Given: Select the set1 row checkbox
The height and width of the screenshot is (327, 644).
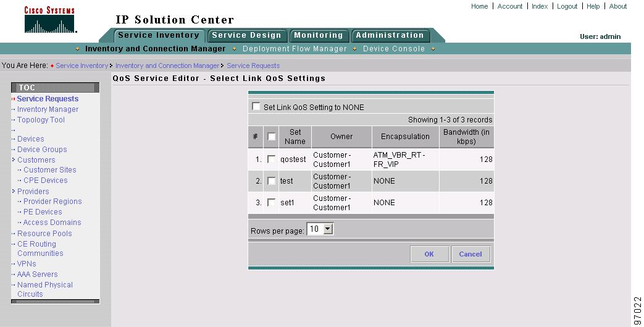Looking at the screenshot, I should (271, 202).
